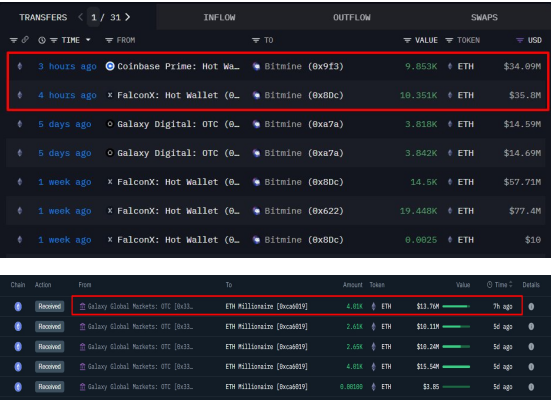Click Received badge in $3.85 row

click(x=50, y=387)
